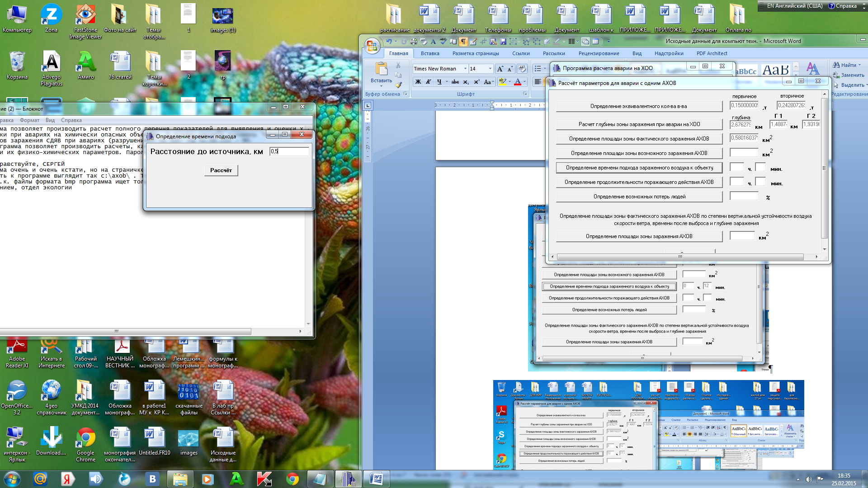
Task: Click the save diskette icon in quick access toolbar
Action: [x=503, y=42]
